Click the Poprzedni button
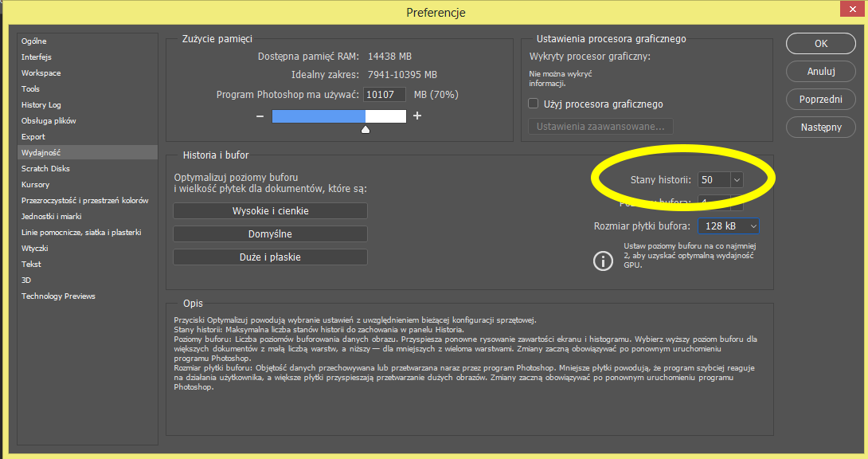This screenshot has width=868, height=459. (x=821, y=99)
